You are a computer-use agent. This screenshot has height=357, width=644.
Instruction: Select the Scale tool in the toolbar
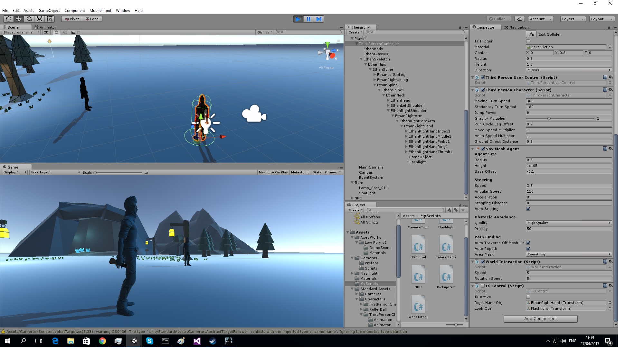tap(39, 19)
